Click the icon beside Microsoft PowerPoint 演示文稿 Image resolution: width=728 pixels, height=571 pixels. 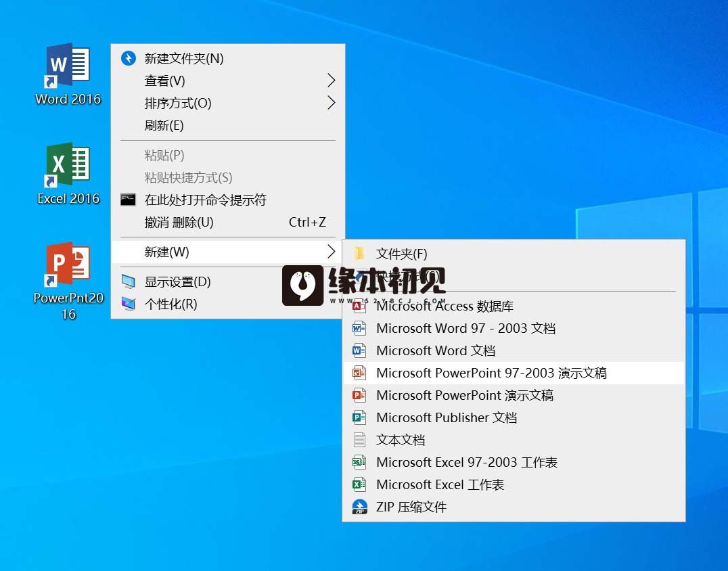pyautogui.click(x=359, y=395)
